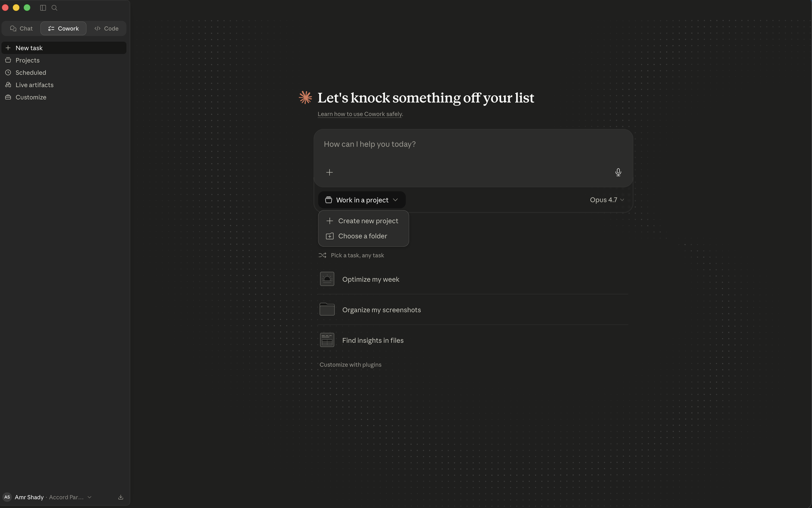Image resolution: width=812 pixels, height=508 pixels.
Task: Click the Live artifacts shapes icon
Action: pos(8,85)
